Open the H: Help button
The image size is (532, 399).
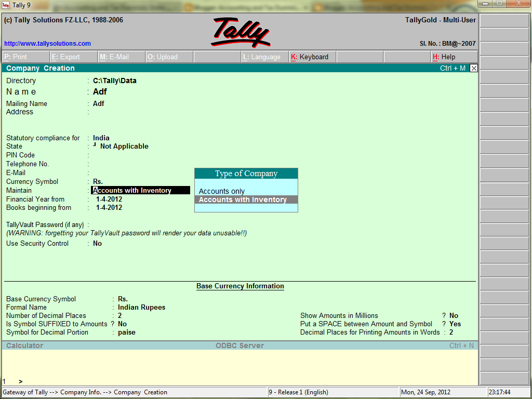pos(454,57)
